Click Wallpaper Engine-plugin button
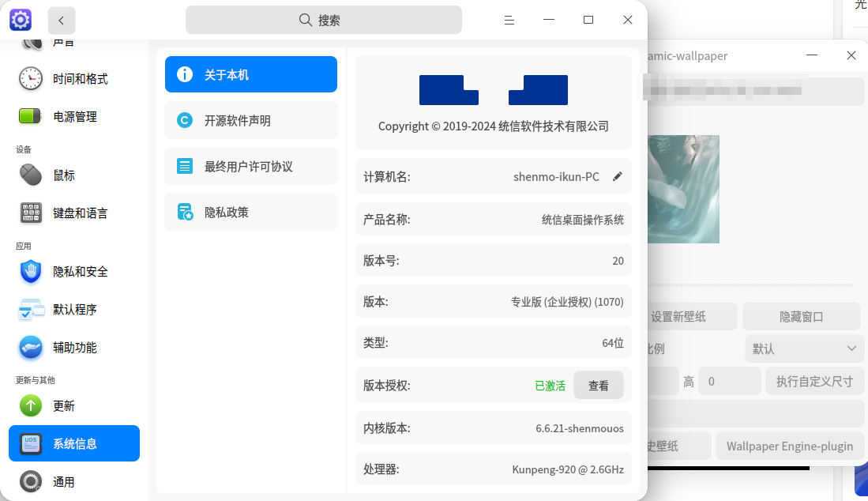 [x=790, y=446]
